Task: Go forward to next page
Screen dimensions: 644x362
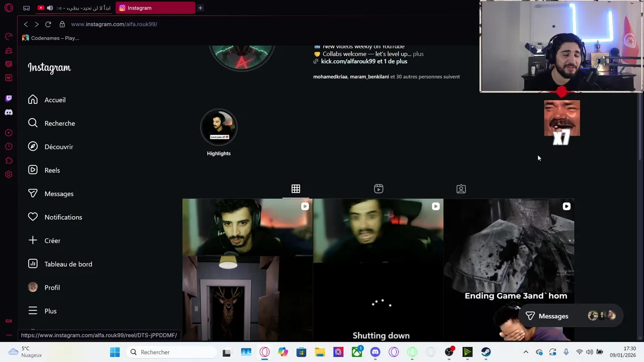Action: pos(37,24)
